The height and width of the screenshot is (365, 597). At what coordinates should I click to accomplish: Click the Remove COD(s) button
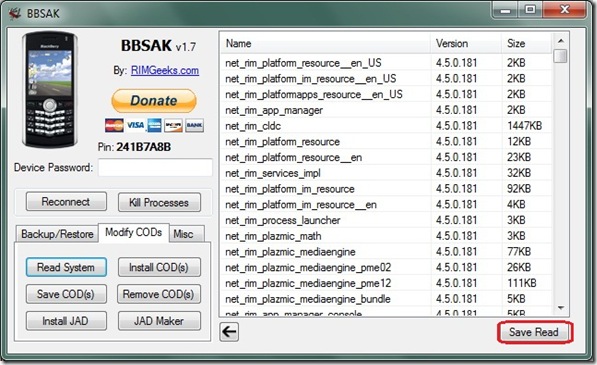pos(159,294)
